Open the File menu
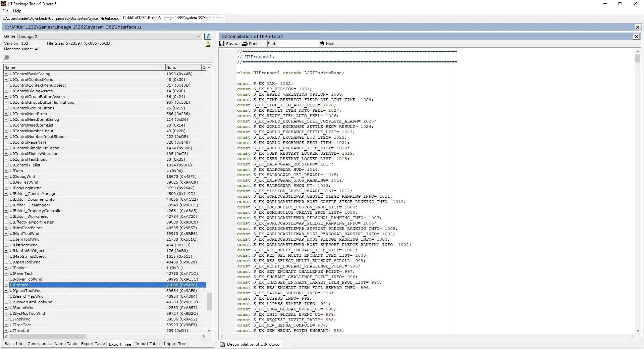 pos(5,11)
